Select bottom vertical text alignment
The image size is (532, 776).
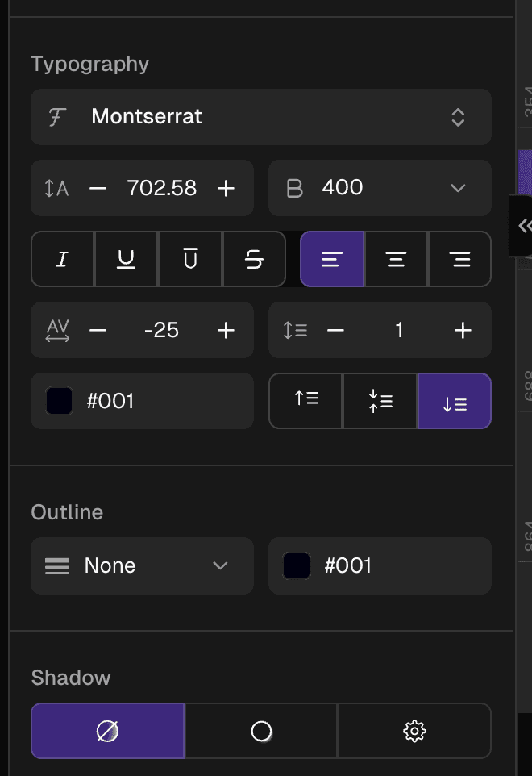[x=455, y=401]
